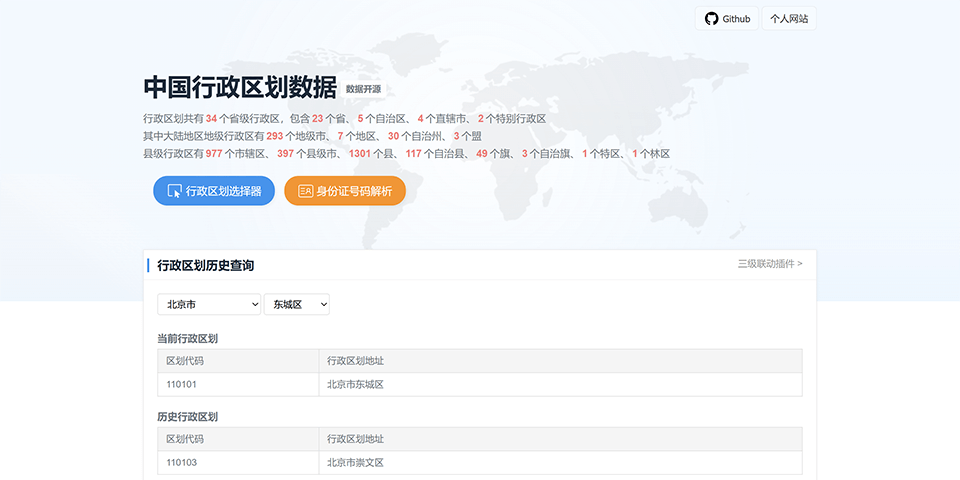The image size is (960, 480).
Task: Click the 历史行政区划 label
Action: (187, 417)
